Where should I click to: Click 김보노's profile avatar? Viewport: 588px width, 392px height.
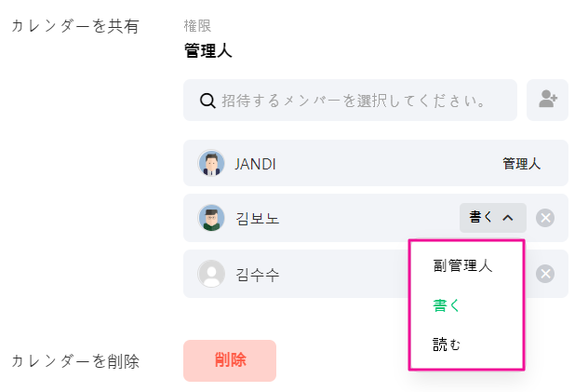tap(211, 218)
